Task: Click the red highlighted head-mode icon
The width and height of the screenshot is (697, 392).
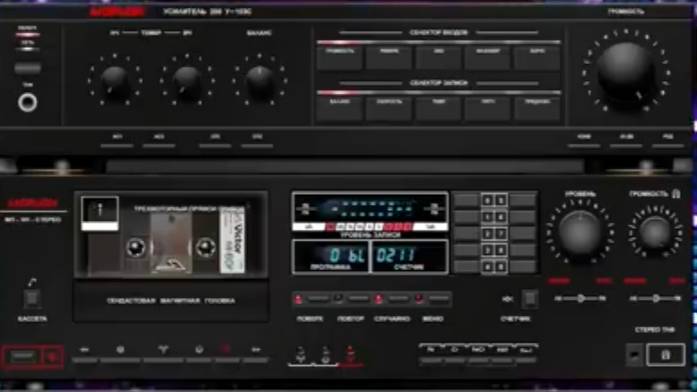Action: pyautogui.click(x=350, y=355)
